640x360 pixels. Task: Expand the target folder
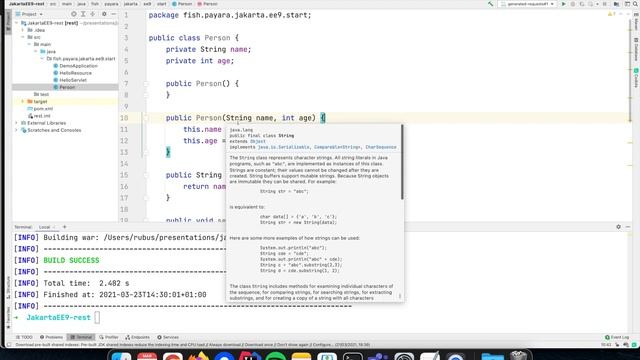tap(23, 101)
